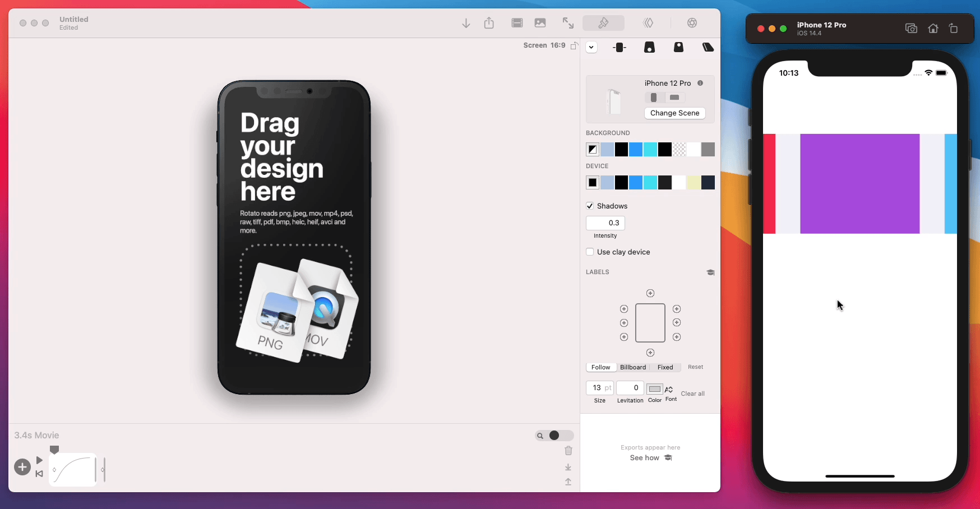The image size is (980, 509).
Task: Add a label at the lower-right of the device outline
Action: click(x=677, y=337)
